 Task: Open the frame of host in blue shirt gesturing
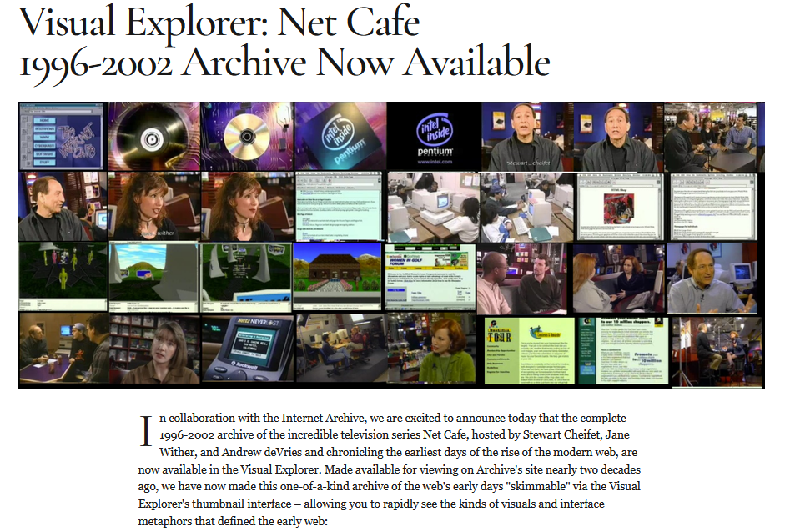point(712,279)
